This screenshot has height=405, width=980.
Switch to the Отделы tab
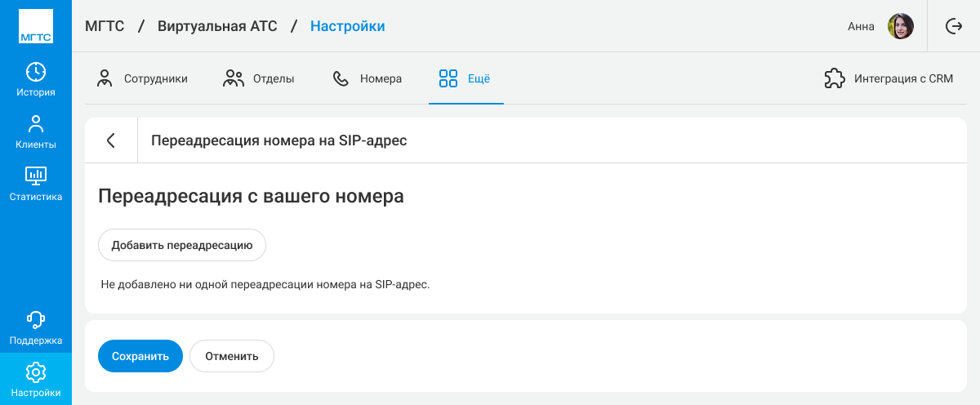click(259, 79)
